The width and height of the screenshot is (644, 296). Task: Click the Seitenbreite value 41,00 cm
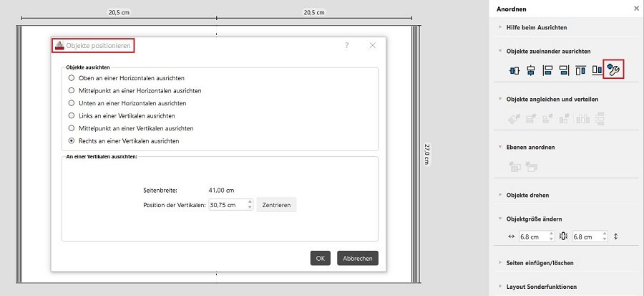222,191
